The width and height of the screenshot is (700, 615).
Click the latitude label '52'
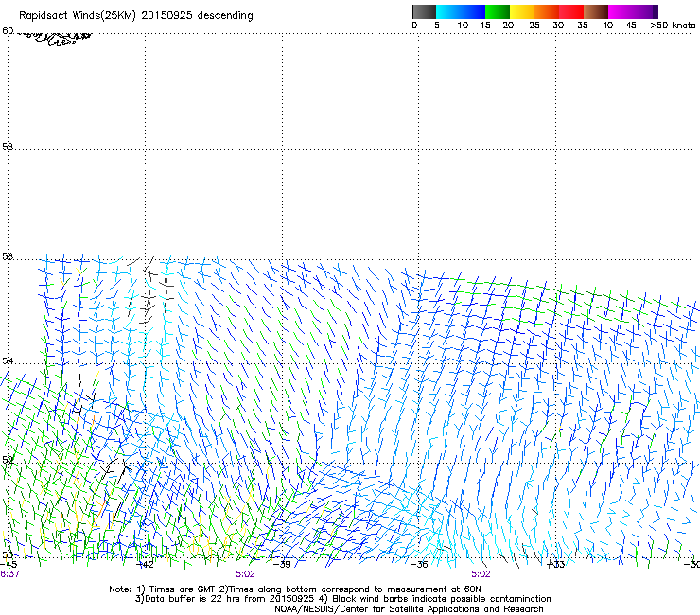point(8,460)
